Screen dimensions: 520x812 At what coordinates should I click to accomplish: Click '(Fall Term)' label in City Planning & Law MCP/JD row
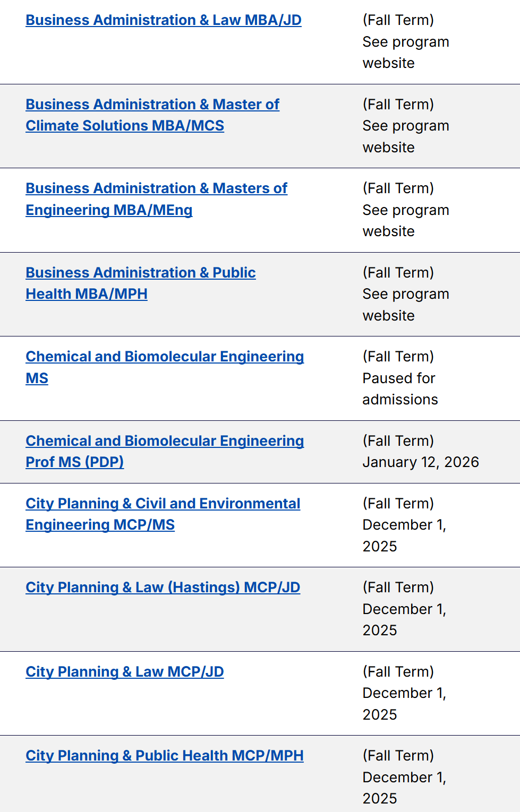coord(398,672)
